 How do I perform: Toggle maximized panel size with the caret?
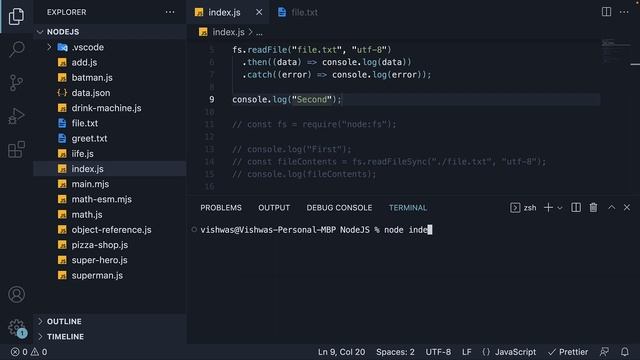(x=611, y=207)
